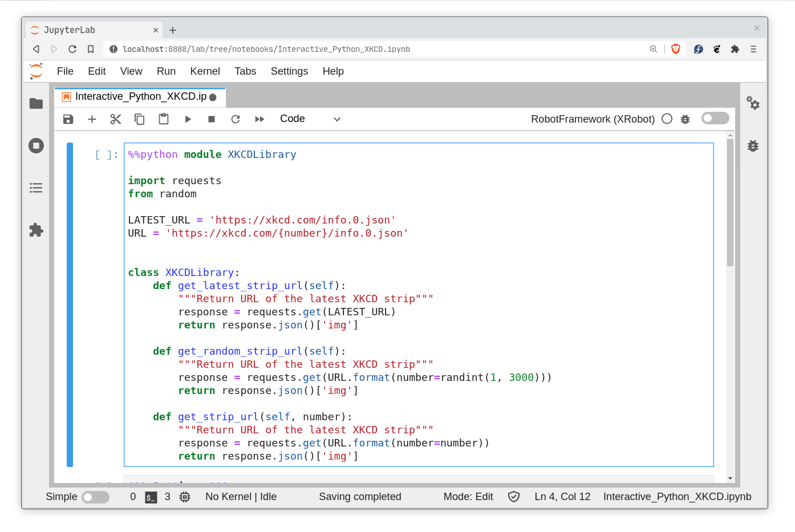Bookmark this page icon
Screen dimensions: 795x532
[91, 49]
